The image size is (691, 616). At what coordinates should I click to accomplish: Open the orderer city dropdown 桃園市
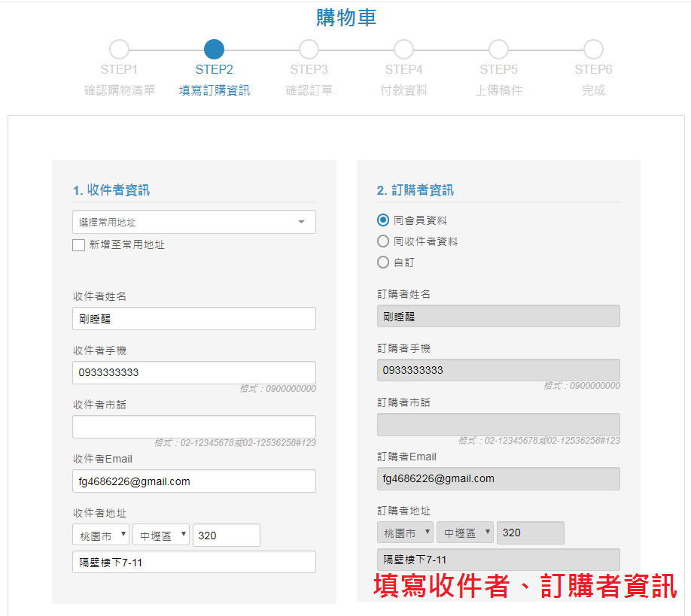click(405, 533)
